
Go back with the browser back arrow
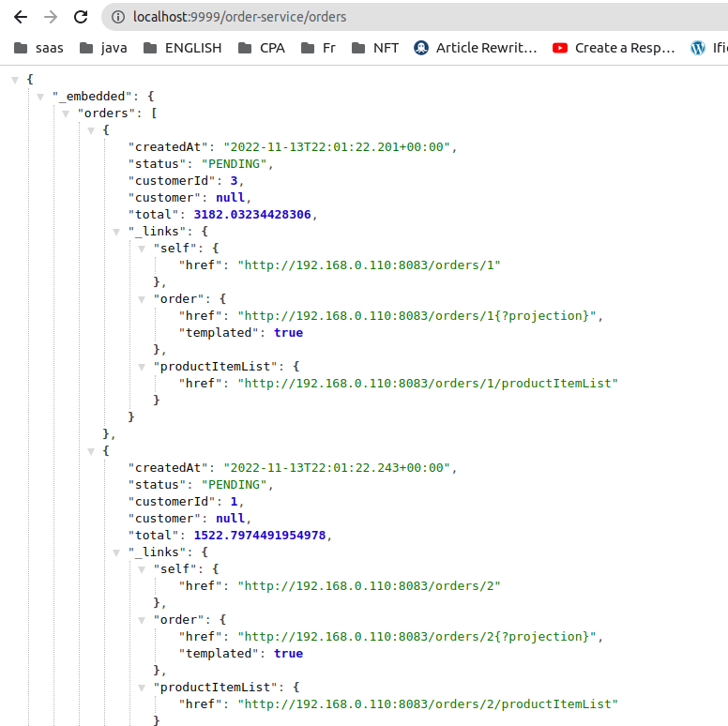tap(21, 17)
